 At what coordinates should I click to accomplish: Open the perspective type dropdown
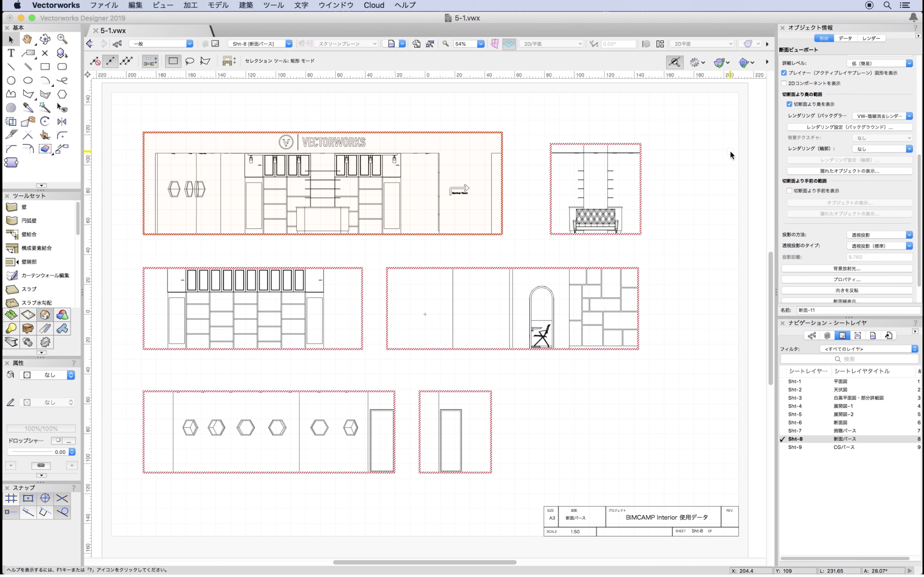click(x=879, y=246)
